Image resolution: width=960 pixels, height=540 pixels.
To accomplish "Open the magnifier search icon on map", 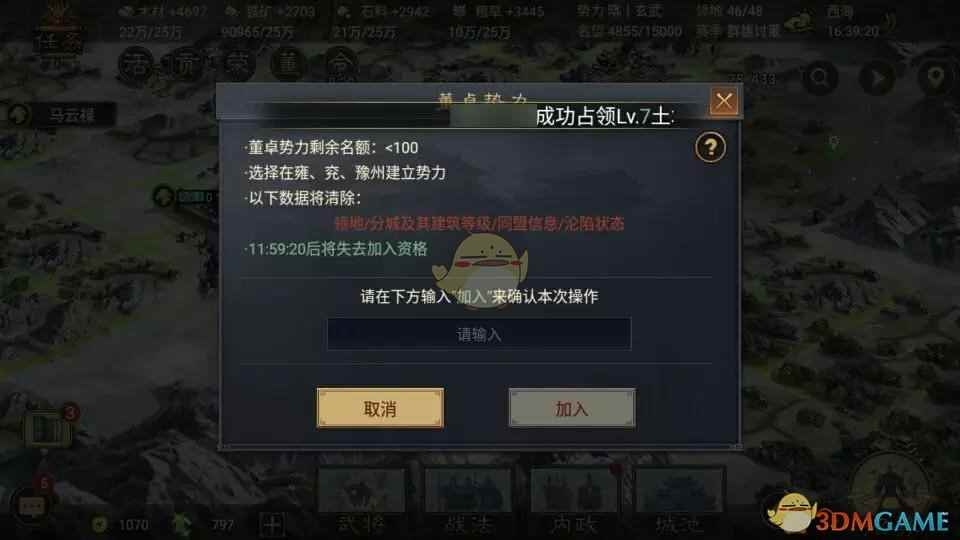I will pos(820,78).
